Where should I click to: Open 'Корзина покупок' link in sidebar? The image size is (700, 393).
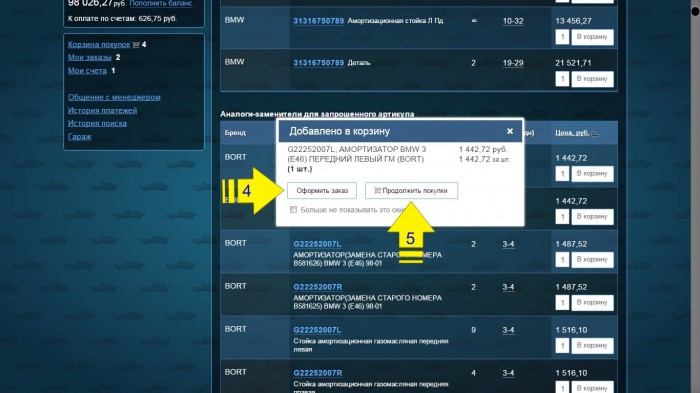[x=99, y=45]
